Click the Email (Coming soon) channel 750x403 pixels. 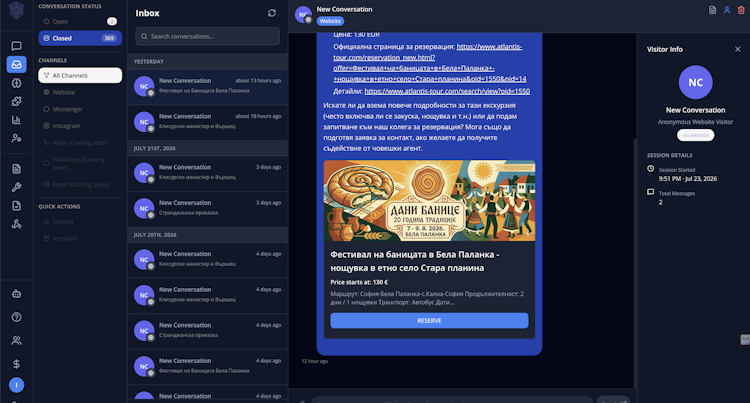(80, 185)
